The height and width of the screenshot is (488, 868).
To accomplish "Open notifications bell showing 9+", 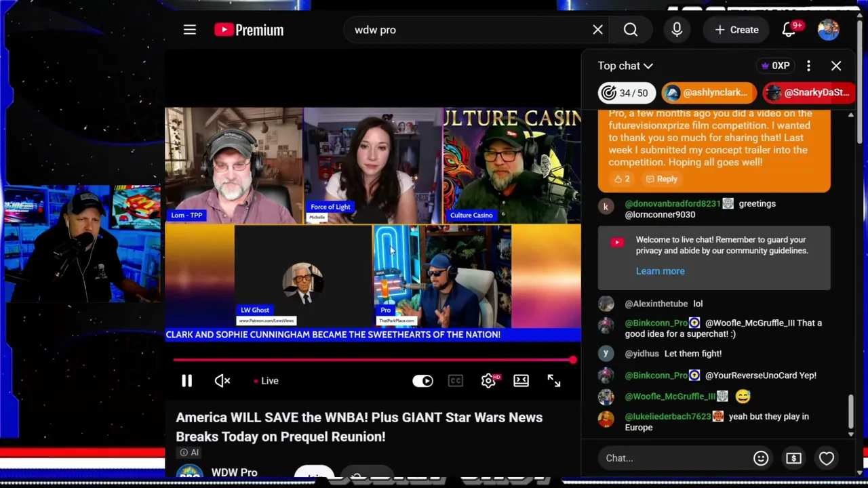I will [x=789, y=30].
